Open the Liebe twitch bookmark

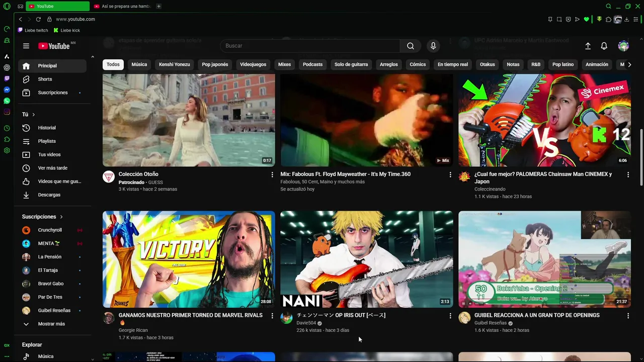[33, 30]
